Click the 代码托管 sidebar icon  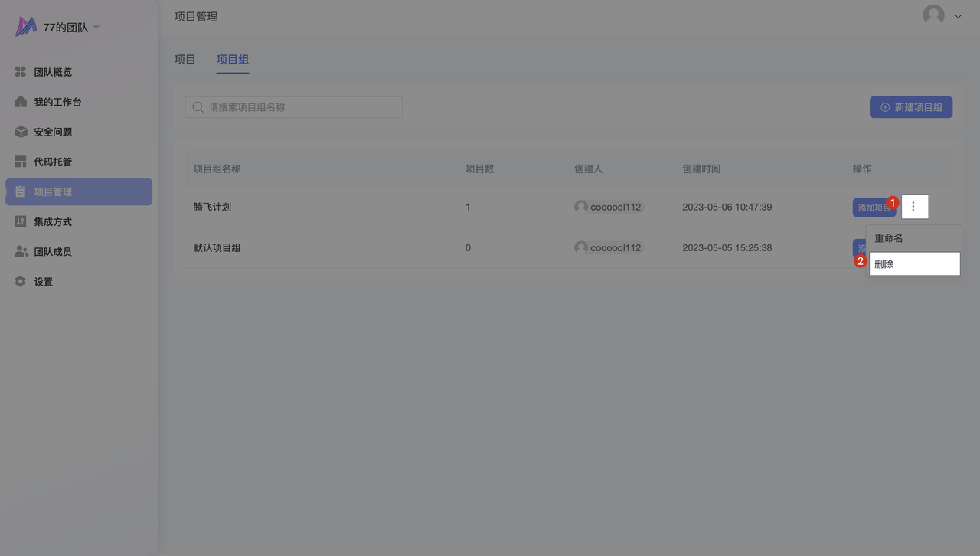point(21,162)
